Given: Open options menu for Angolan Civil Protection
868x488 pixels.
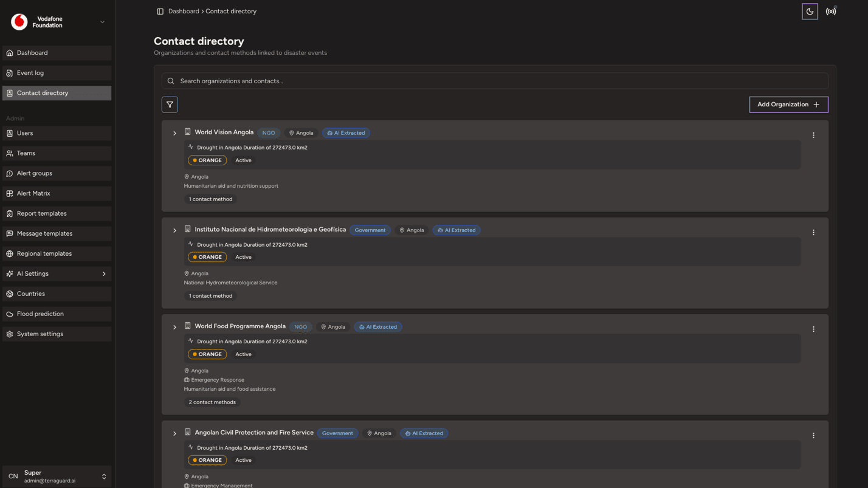Looking at the screenshot, I should [x=813, y=435].
